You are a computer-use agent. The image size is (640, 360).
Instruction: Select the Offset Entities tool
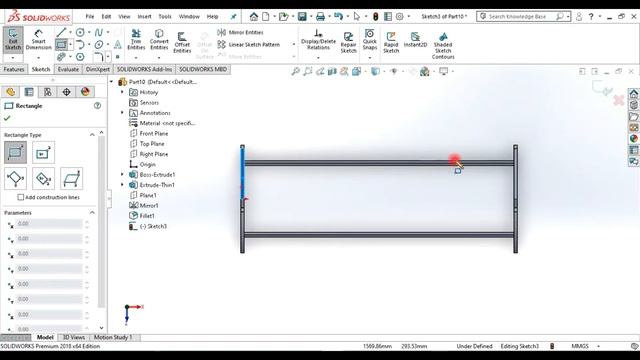(x=182, y=43)
